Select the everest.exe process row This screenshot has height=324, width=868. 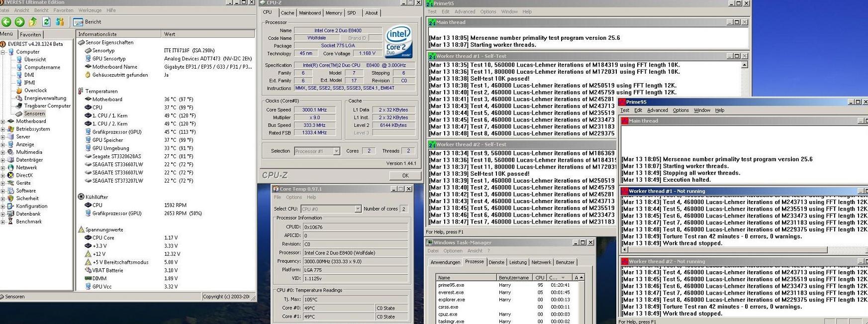(506, 293)
